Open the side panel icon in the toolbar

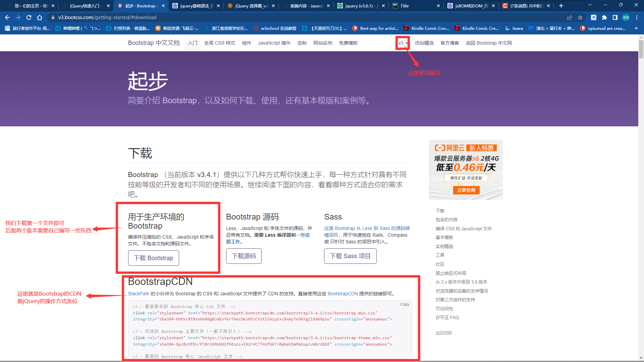[x=615, y=17]
